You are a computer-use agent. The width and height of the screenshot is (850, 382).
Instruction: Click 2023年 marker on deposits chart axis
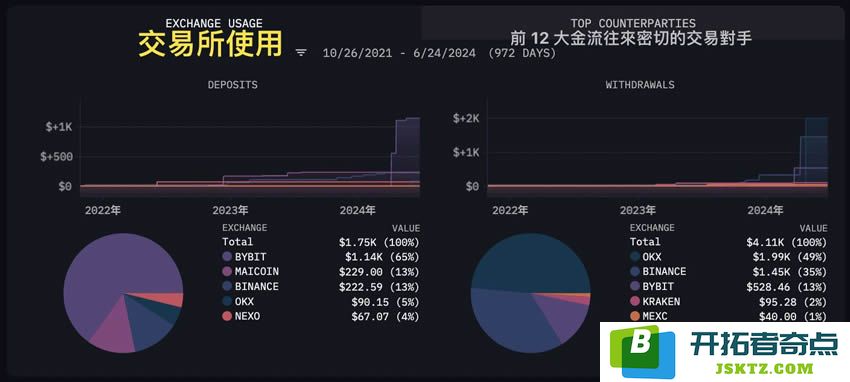tap(230, 210)
